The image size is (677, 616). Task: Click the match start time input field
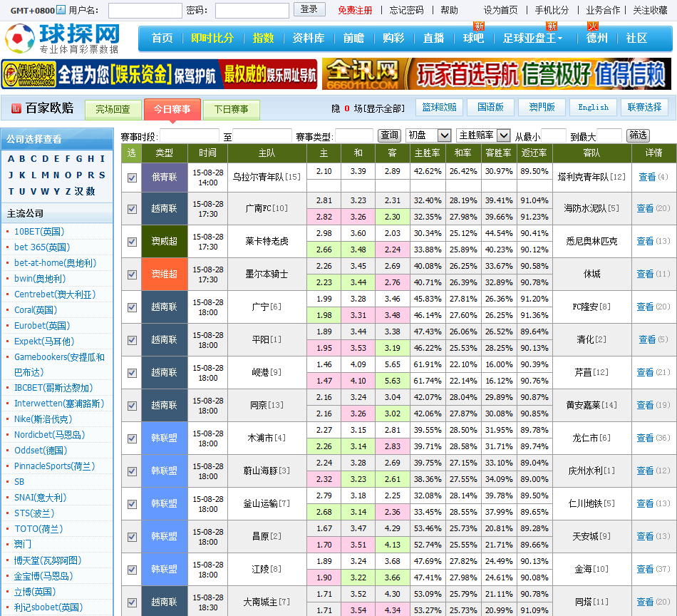[189, 136]
